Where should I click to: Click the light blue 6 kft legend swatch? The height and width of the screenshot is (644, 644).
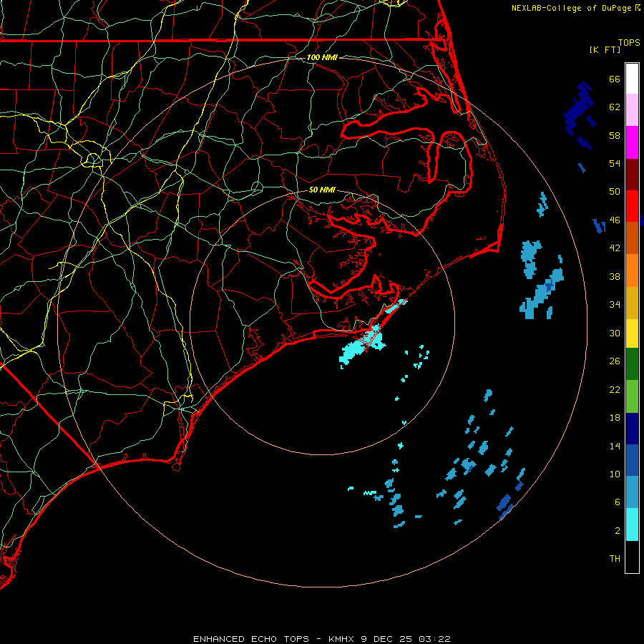(x=632, y=492)
